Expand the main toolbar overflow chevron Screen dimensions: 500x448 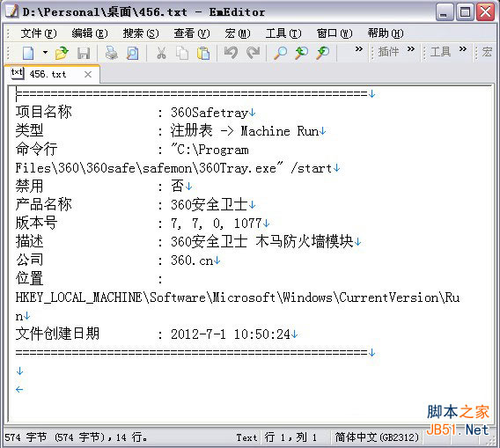pyautogui.click(x=359, y=49)
